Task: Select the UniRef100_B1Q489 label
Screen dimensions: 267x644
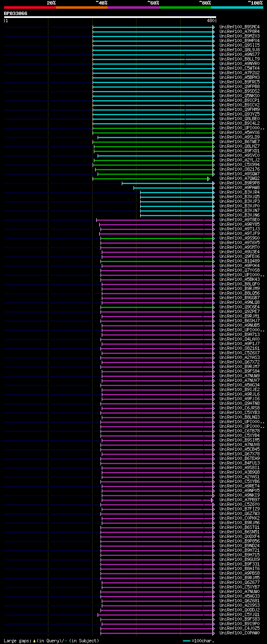Action: (239, 261)
